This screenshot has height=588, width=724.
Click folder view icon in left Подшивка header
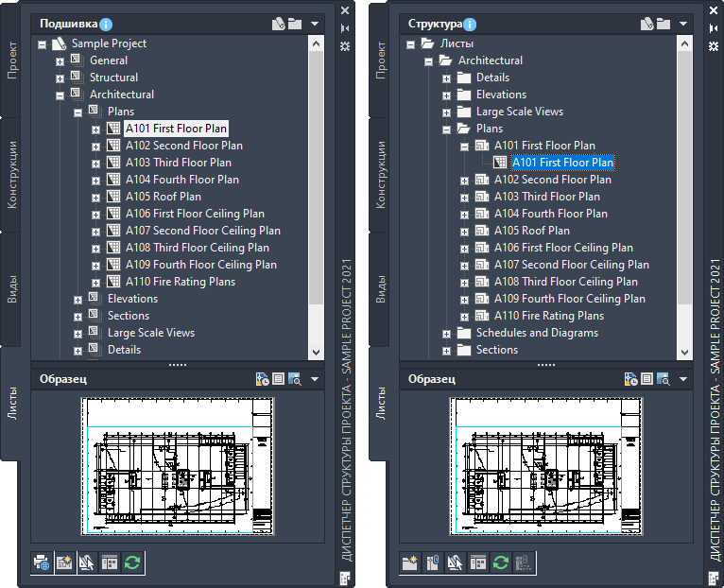click(x=295, y=24)
